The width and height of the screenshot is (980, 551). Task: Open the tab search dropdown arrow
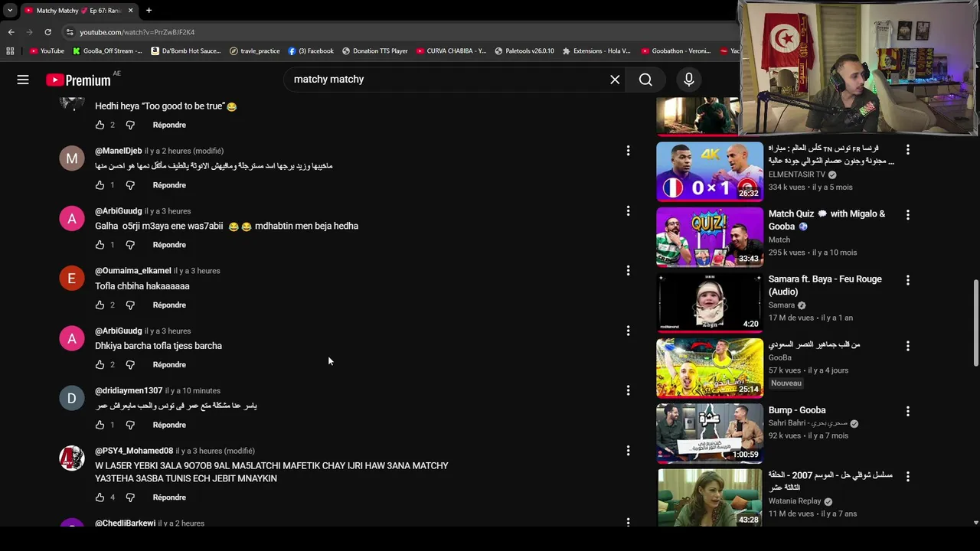coord(9,11)
